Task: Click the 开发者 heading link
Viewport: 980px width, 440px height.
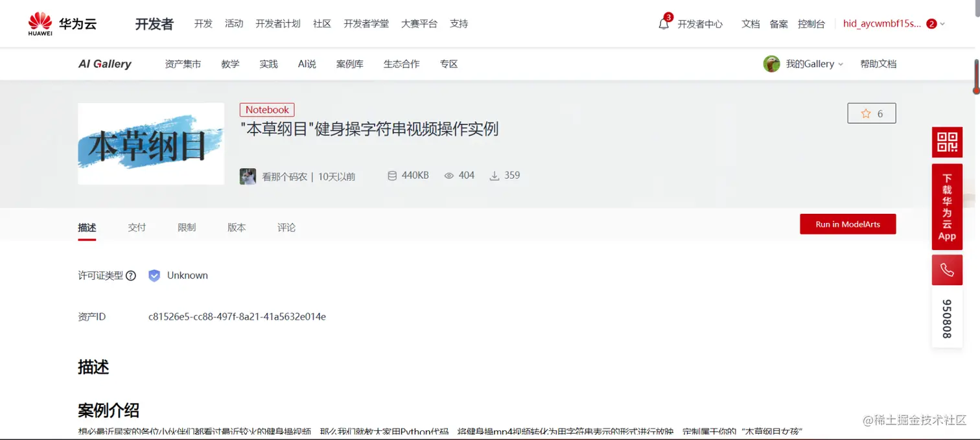Action: click(x=154, y=24)
